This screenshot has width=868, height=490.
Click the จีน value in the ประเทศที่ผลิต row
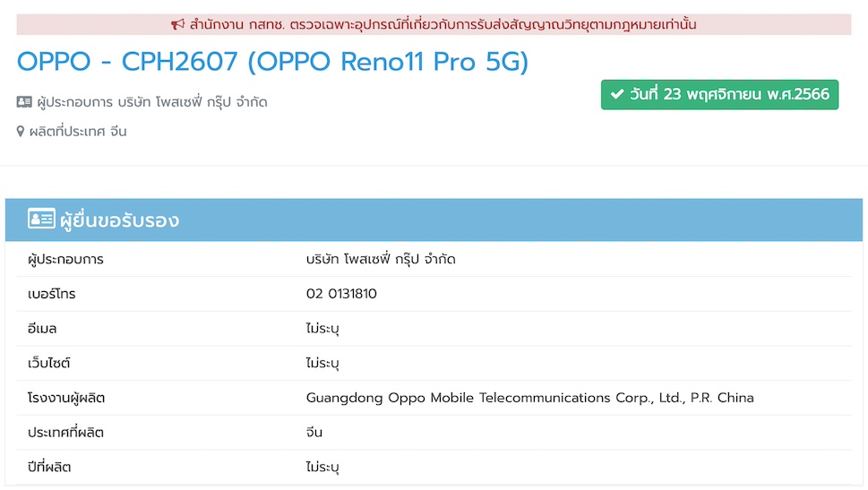click(314, 433)
